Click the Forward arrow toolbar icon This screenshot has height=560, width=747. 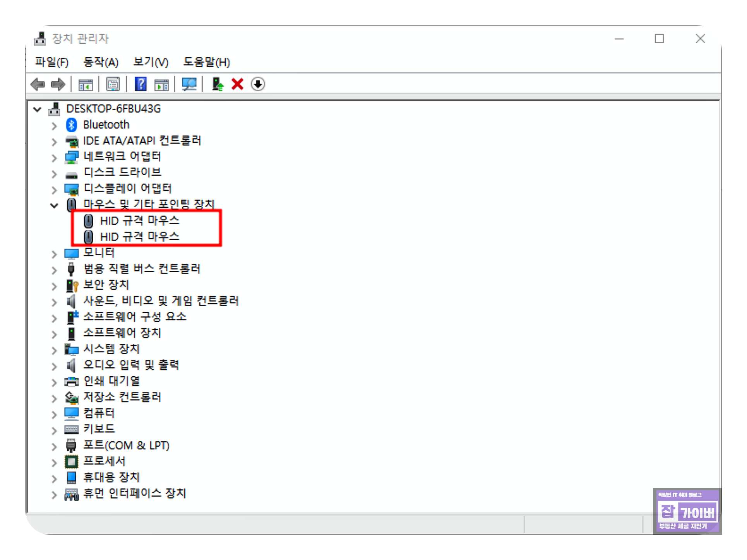pos(58,84)
